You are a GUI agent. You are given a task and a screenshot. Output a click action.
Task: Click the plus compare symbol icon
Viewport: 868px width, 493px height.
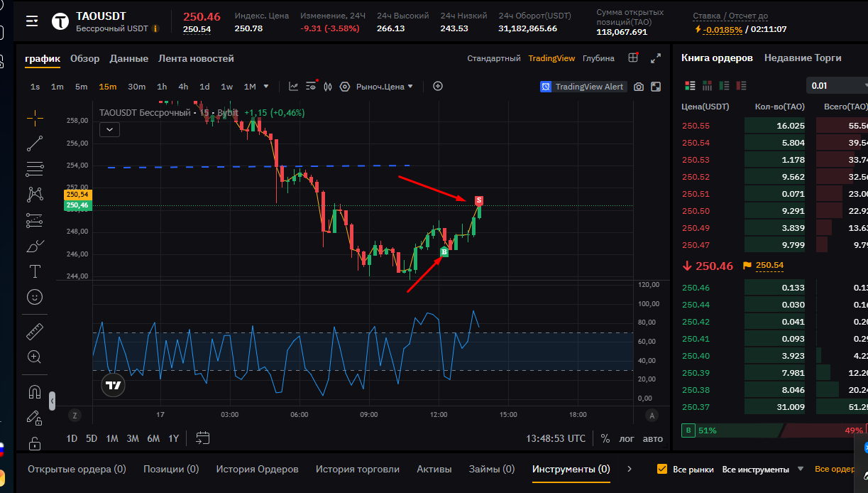(438, 86)
